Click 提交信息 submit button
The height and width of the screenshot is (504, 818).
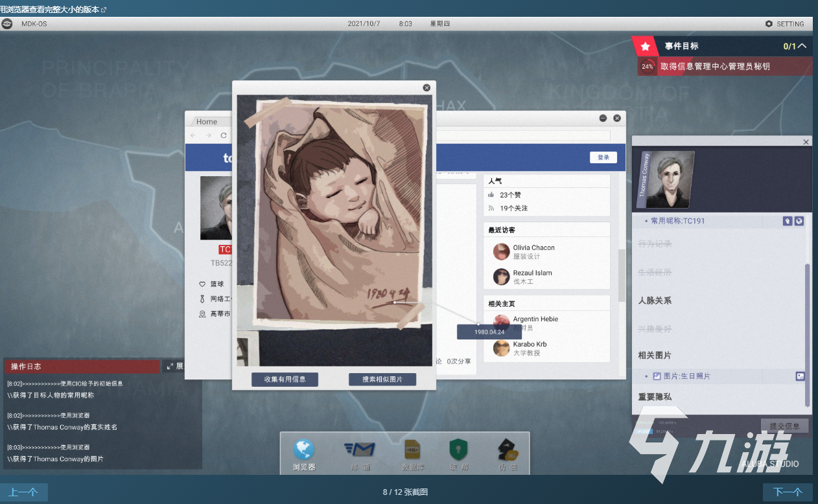(784, 426)
